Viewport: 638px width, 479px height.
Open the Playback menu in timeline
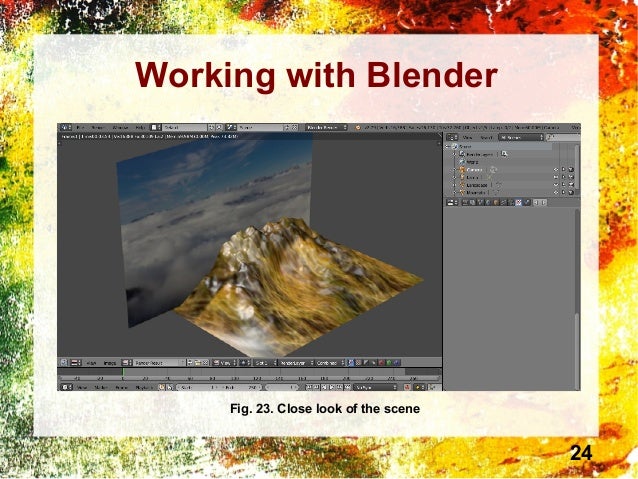click(x=143, y=387)
